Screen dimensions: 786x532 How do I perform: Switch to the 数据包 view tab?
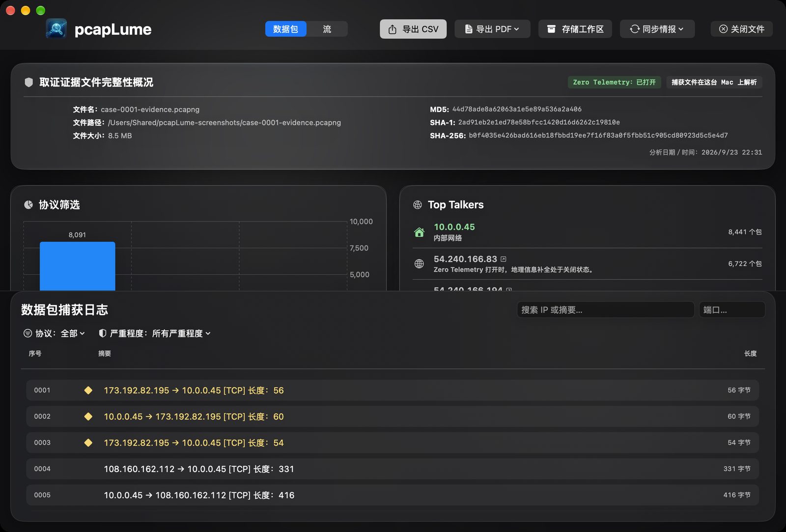[x=286, y=29]
